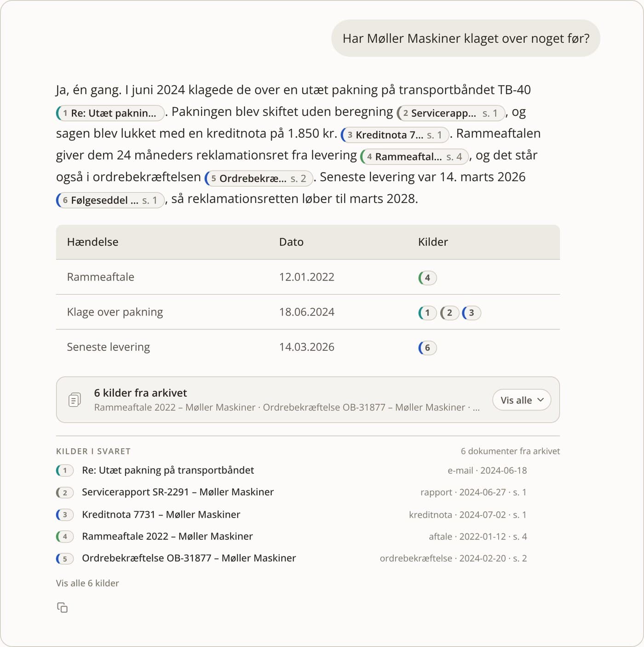Open the '6 kilder fra arkivet' card title
The height and width of the screenshot is (647, 644).
pyautogui.click(x=140, y=393)
